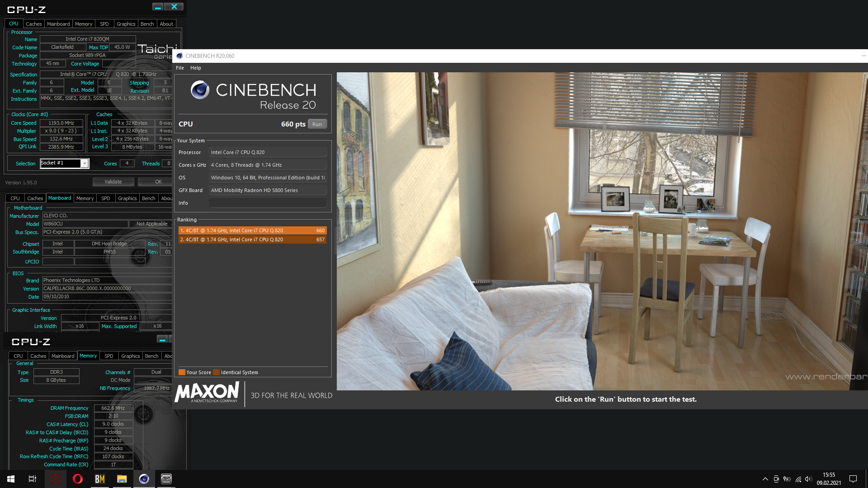Click the Not Applicable mainboard model field
Image resolution: width=868 pixels, height=488 pixels.
tap(151, 224)
